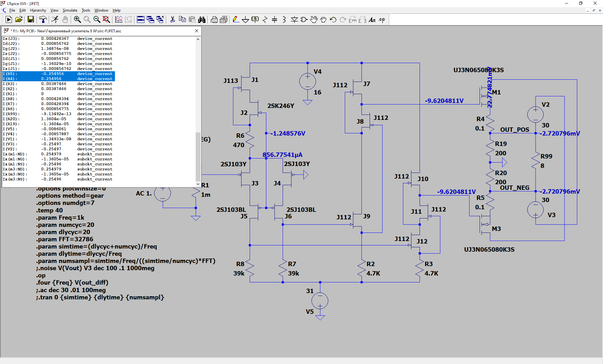The height and width of the screenshot is (364, 603).
Task: Open the Hierarchy menu
Action: (x=38, y=10)
